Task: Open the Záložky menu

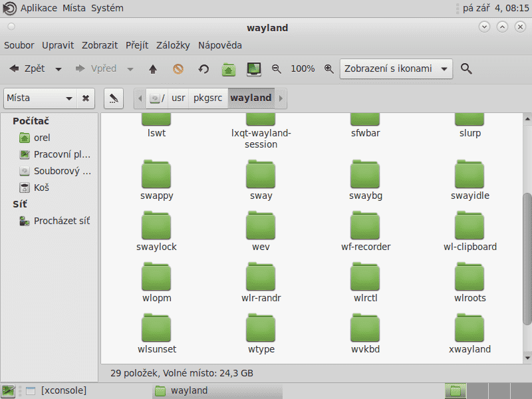Action: click(173, 45)
